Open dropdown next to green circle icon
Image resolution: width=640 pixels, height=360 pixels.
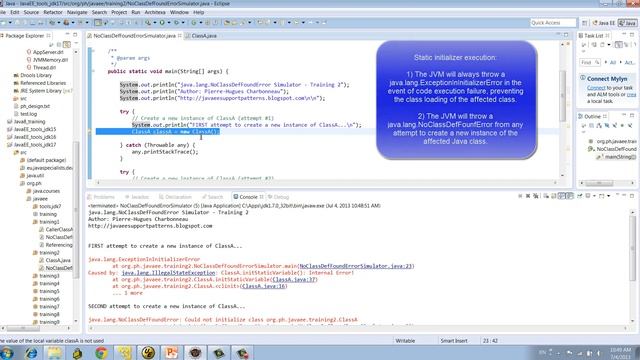[x=200, y=22]
